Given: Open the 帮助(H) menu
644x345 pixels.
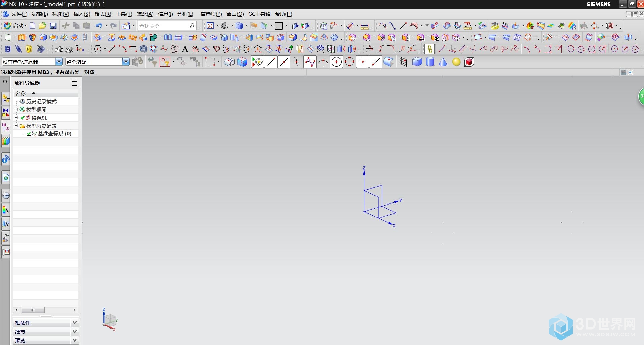Looking at the screenshot, I should 283,14.
